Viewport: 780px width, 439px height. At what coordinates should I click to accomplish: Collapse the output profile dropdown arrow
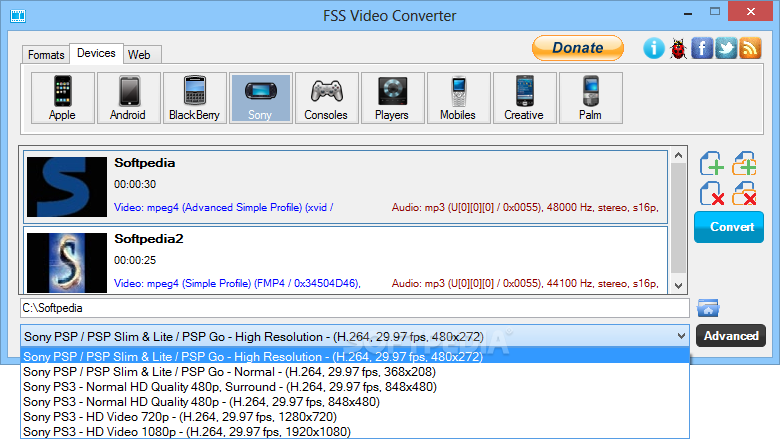[681, 337]
